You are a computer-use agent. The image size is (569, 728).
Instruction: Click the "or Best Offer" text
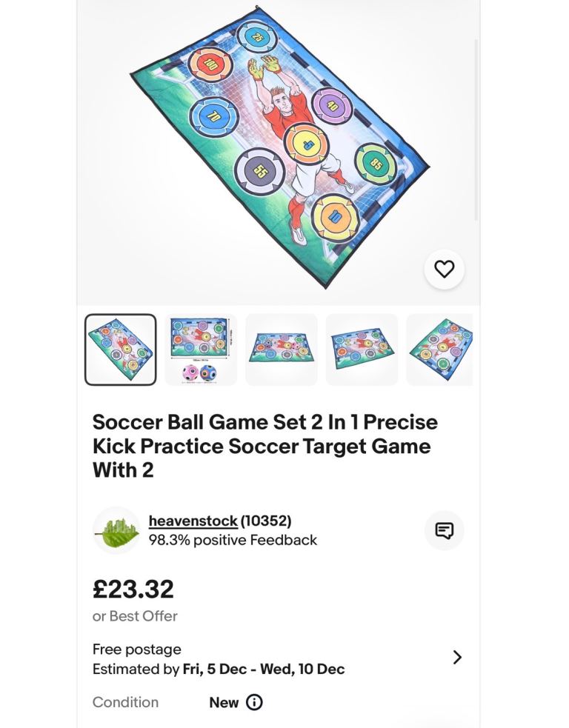click(135, 616)
